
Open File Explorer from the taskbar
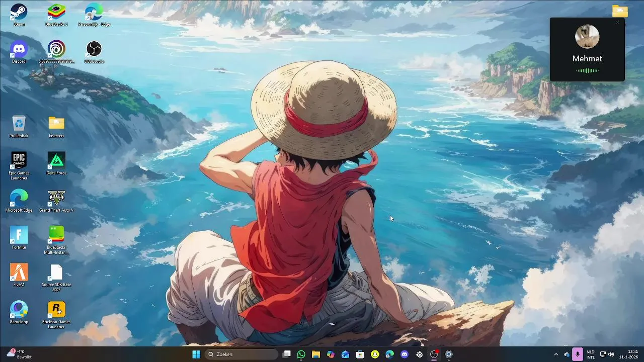tap(315, 354)
